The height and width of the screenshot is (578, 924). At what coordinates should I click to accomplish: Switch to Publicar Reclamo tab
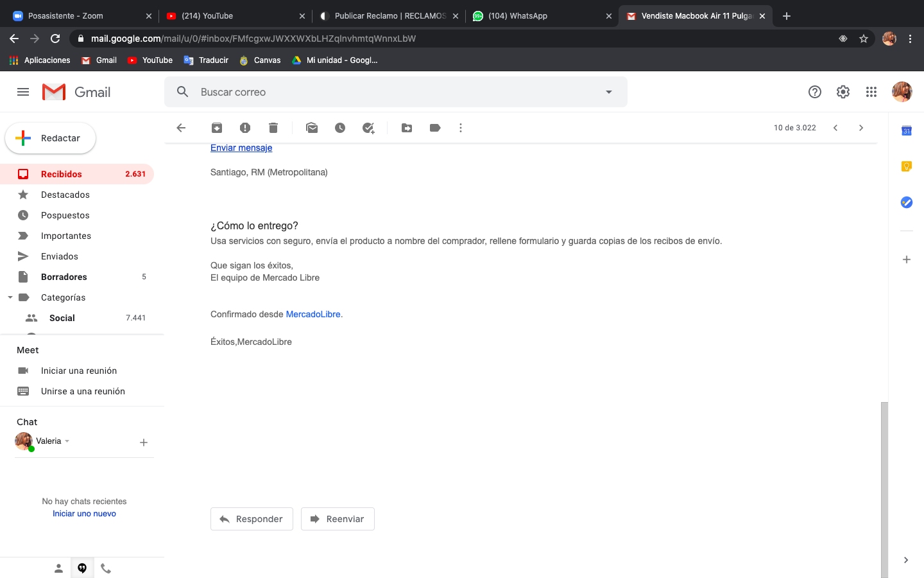pos(389,16)
